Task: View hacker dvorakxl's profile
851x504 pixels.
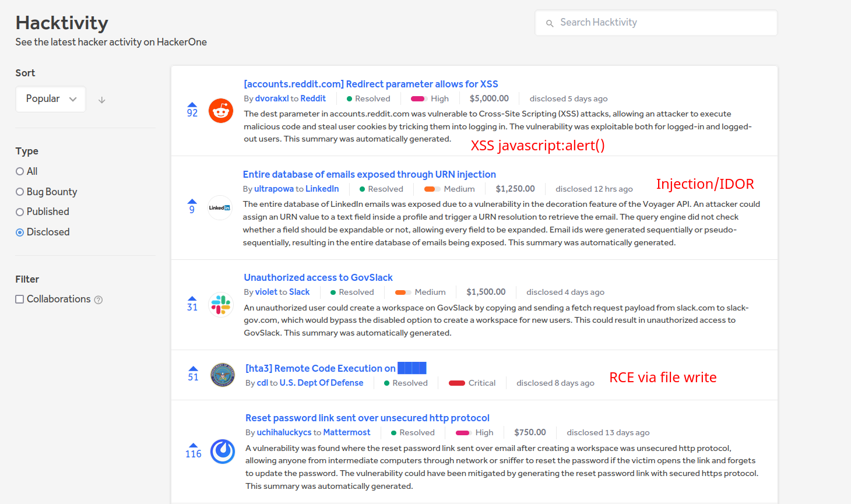Action: [272, 99]
